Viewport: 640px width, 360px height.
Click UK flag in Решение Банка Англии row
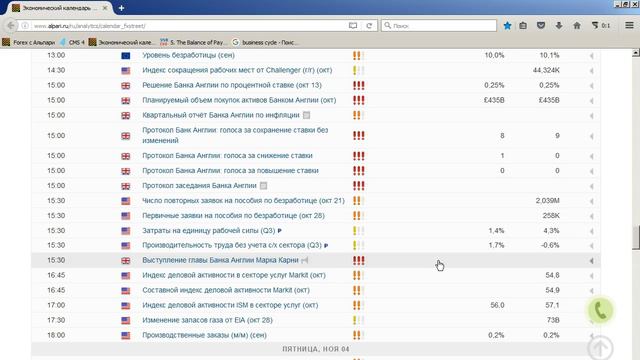126,86
